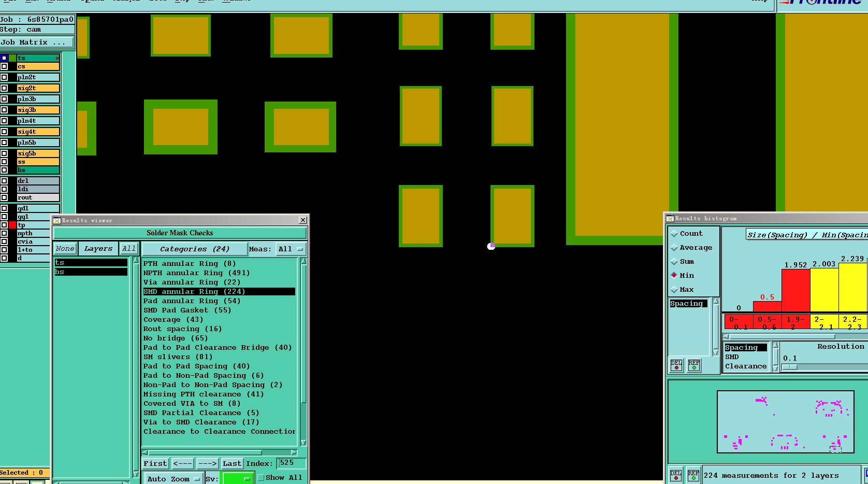Image resolution: width=868 pixels, height=484 pixels.
Task: Open the Job Matrix button
Action: [36, 42]
